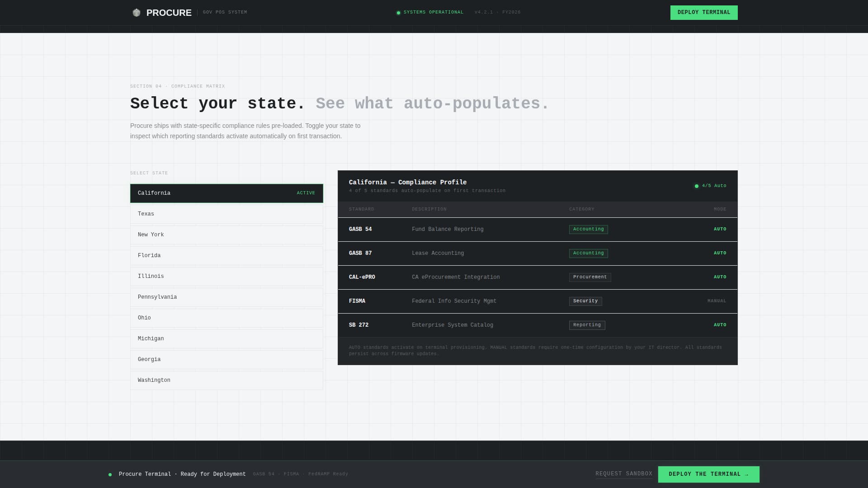868x488 pixels.
Task: Click the Section 04 Compliance Matrix label
Action: [177, 86]
